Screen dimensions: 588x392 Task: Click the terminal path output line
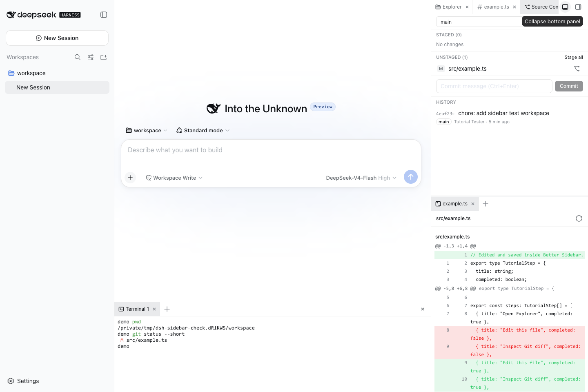click(186, 328)
